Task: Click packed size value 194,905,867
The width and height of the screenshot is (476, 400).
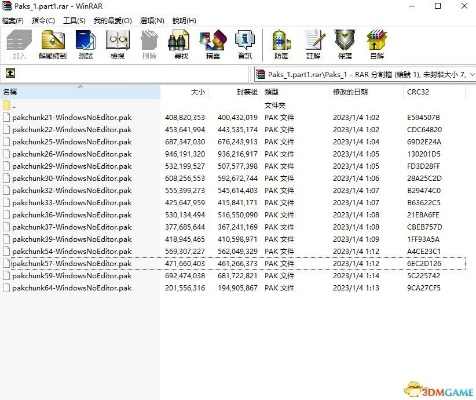Action: click(237, 288)
